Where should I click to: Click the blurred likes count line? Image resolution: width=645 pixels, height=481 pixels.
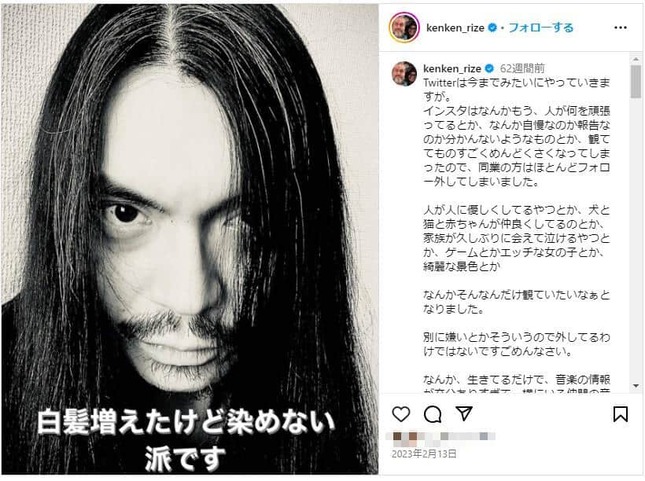[440, 438]
